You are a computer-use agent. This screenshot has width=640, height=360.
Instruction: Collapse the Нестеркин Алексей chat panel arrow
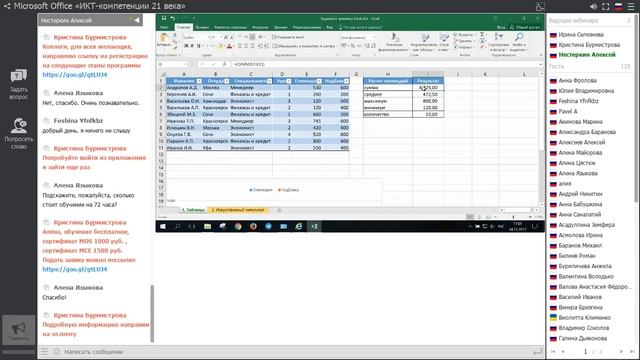click(136, 20)
